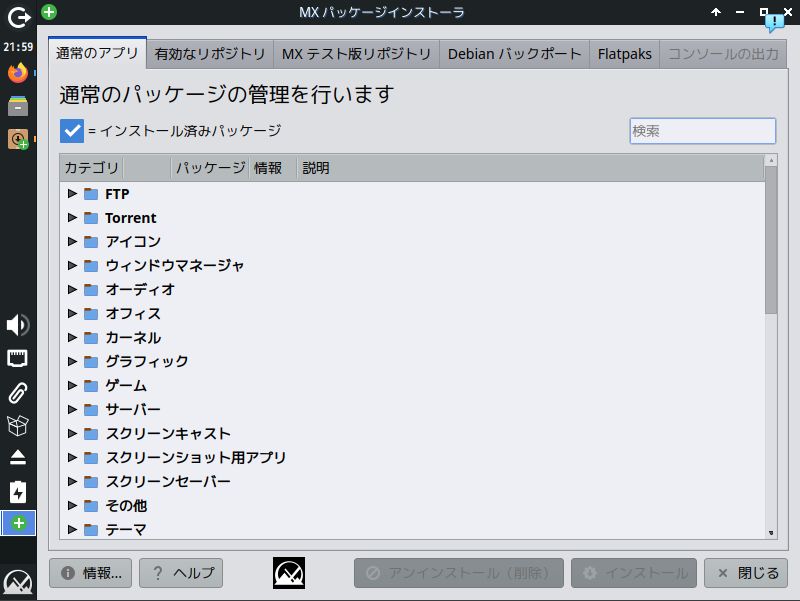Toggle the インストール済みパッケージ checkbox
Image resolution: width=800 pixels, height=601 pixels.
72,131
